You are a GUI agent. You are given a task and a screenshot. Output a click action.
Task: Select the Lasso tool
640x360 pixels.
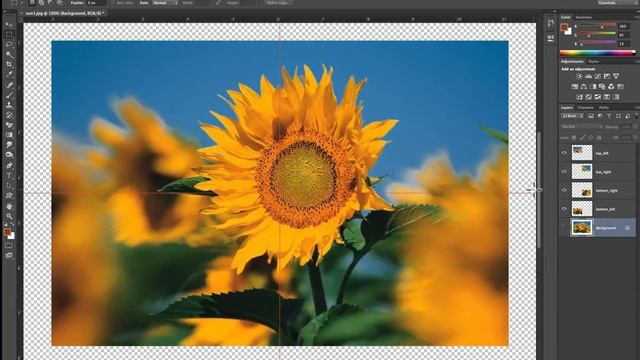point(9,44)
